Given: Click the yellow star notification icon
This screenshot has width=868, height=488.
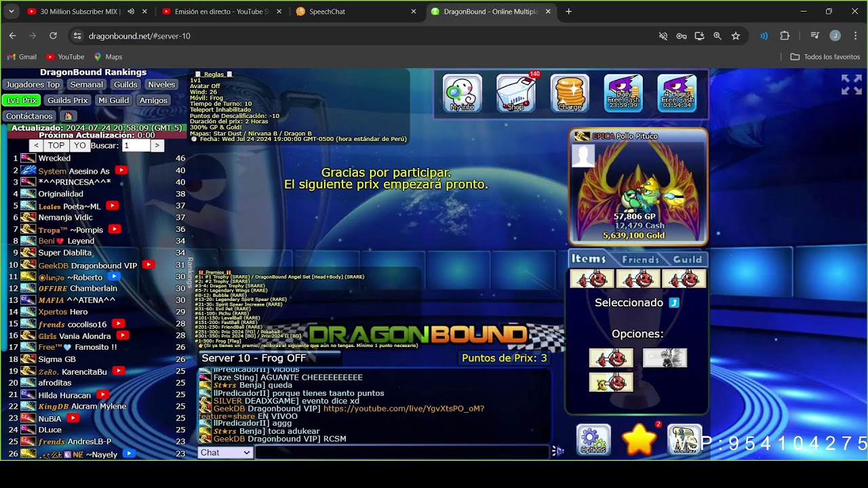Looking at the screenshot, I should click(639, 440).
